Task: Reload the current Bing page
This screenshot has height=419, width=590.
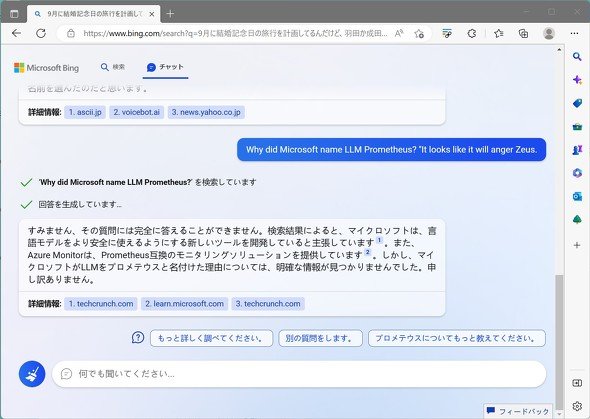Action: point(41,33)
